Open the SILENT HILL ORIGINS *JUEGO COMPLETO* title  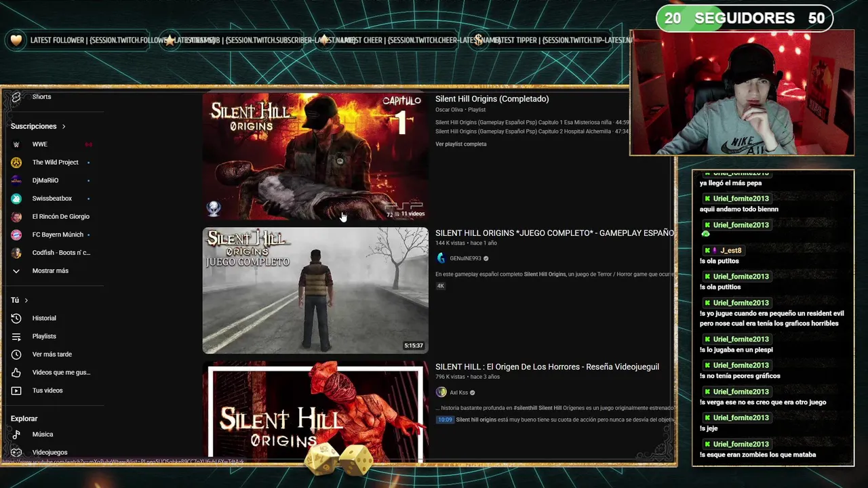555,233
